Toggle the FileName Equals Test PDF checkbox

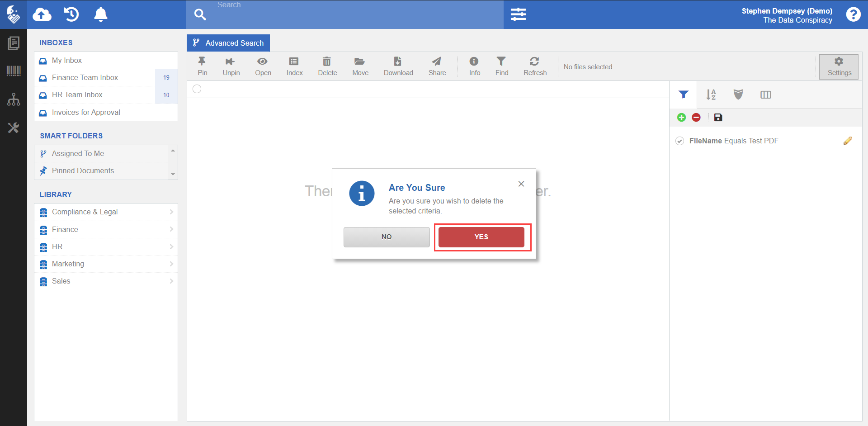click(x=679, y=141)
